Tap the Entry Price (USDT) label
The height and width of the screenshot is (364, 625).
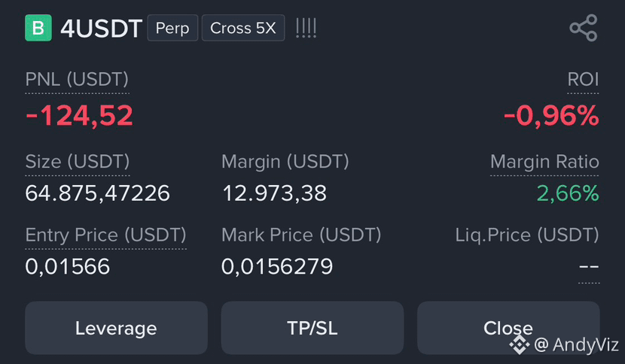pos(105,235)
